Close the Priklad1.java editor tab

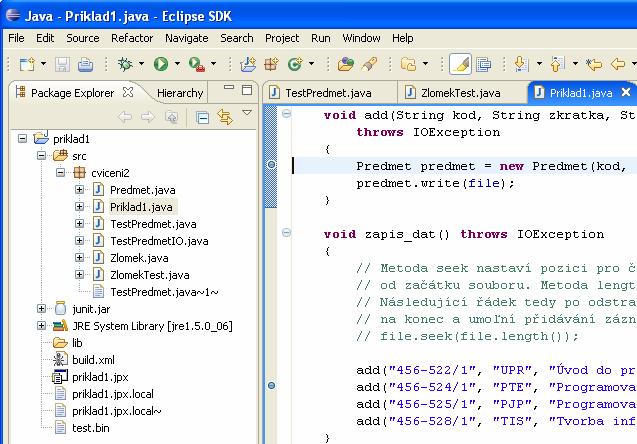[x=626, y=92]
